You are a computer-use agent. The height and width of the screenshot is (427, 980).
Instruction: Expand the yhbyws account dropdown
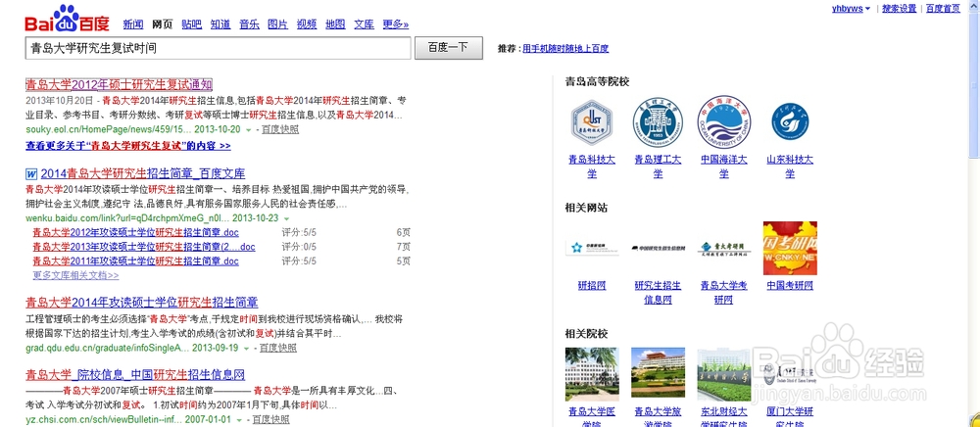point(867,9)
